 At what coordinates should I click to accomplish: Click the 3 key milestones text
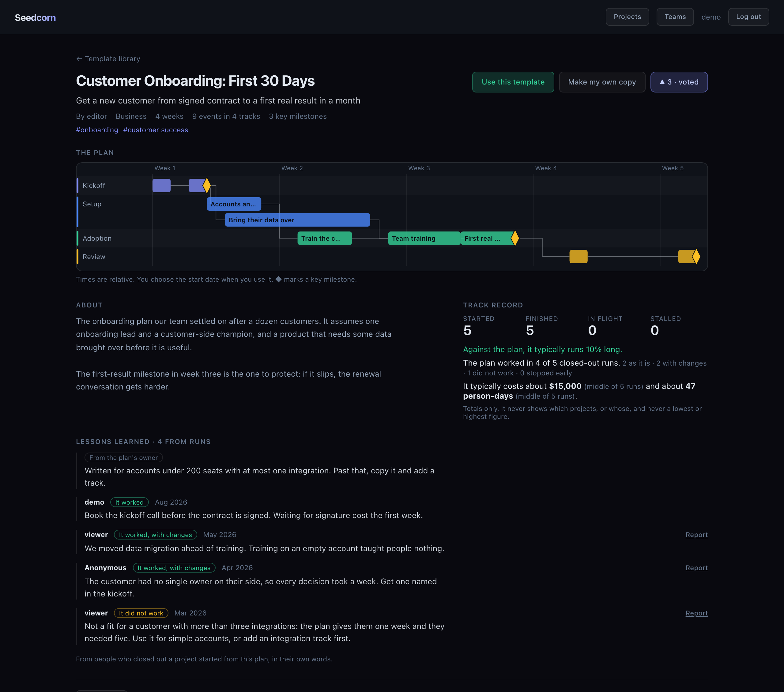(x=298, y=116)
